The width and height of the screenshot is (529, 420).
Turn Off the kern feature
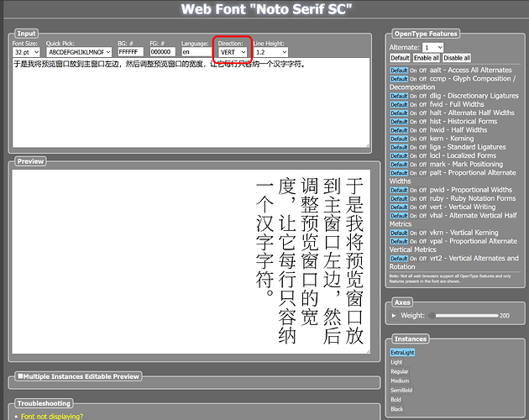tap(423, 139)
